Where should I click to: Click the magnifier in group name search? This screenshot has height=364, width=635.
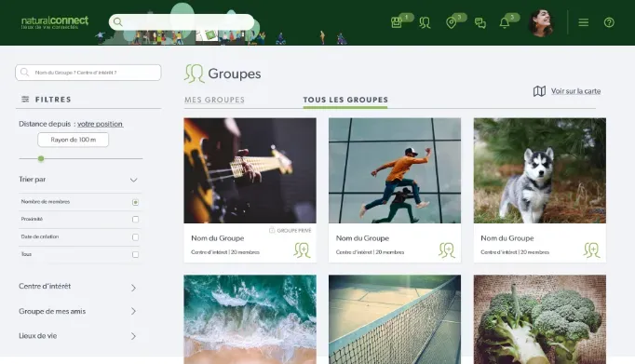[x=25, y=72]
